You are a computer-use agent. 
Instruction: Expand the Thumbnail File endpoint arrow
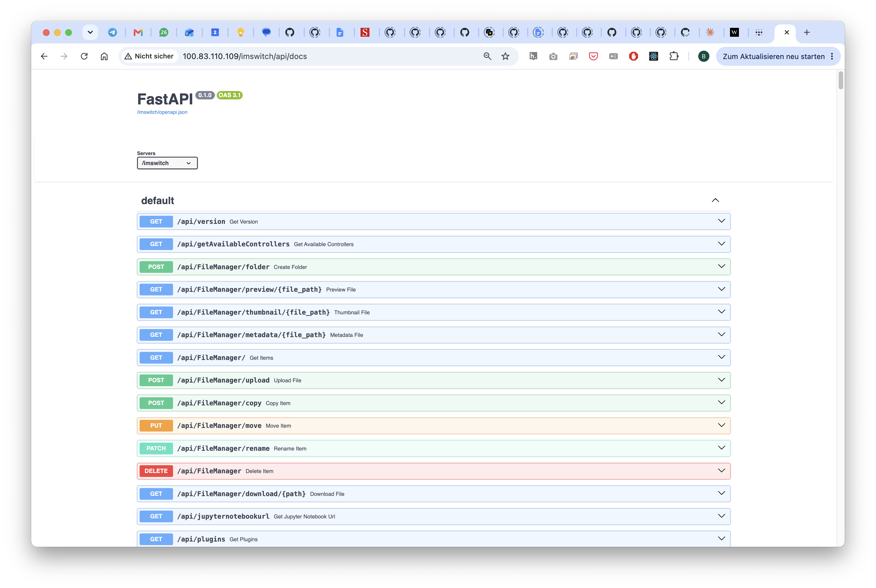[x=721, y=312]
